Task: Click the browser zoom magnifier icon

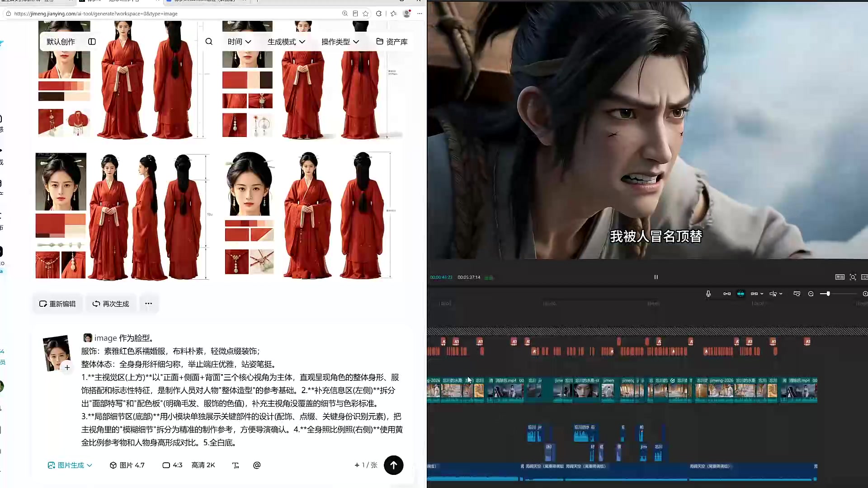Action: (x=345, y=14)
